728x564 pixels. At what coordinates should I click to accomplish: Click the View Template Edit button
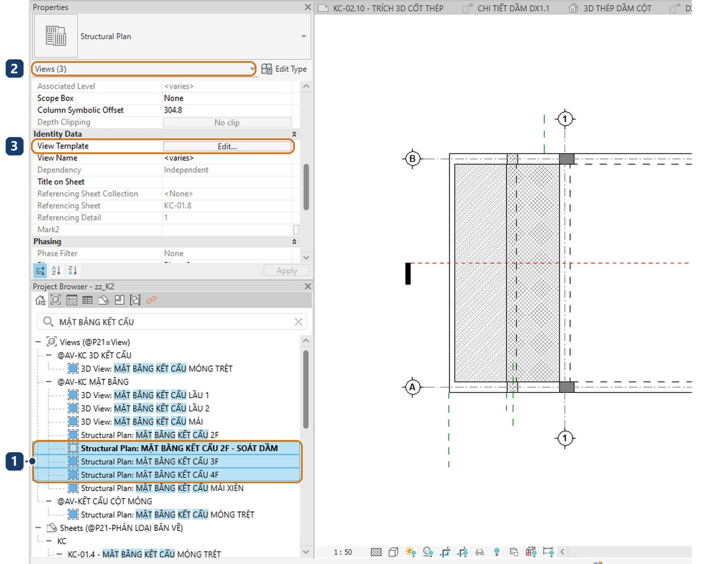point(227,146)
